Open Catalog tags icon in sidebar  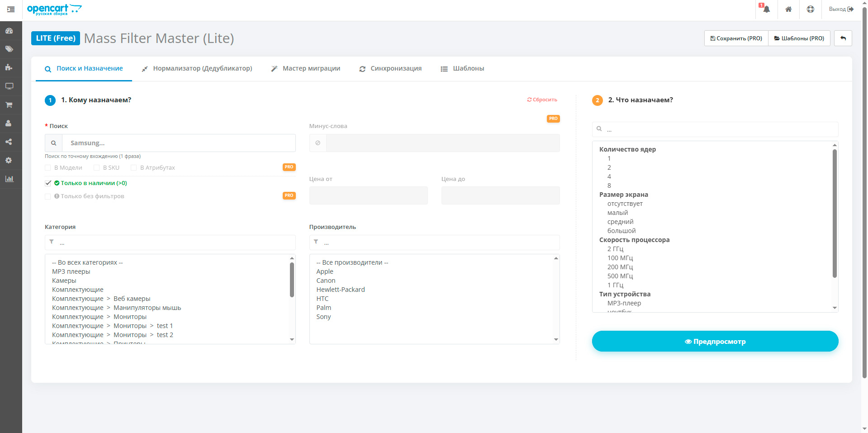click(9, 49)
